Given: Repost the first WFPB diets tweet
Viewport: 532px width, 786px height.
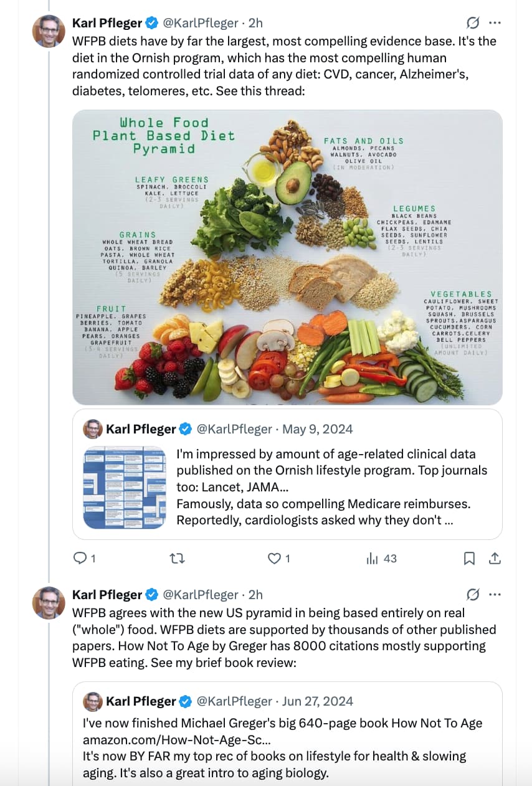Looking at the screenshot, I should point(178,559).
